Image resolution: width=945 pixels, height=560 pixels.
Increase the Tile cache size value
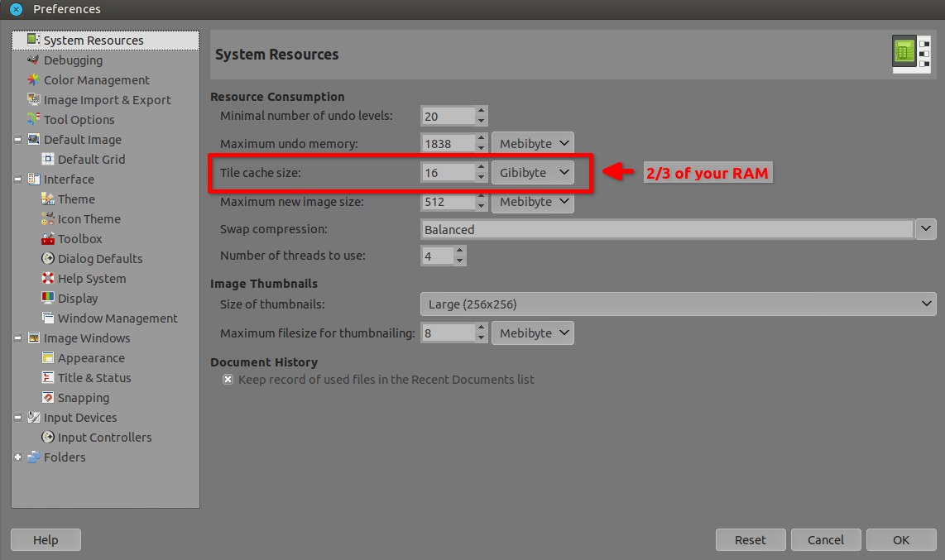point(481,167)
